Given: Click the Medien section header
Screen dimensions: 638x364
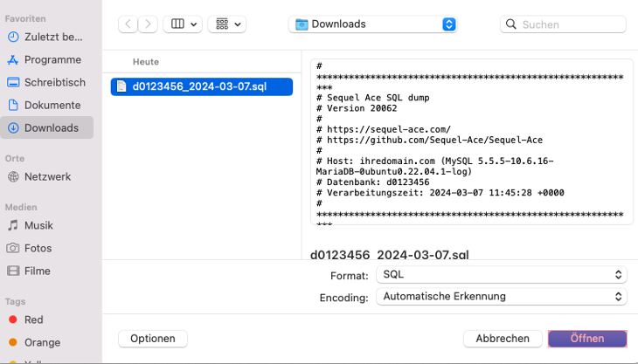Looking at the screenshot, I should tap(21, 207).
